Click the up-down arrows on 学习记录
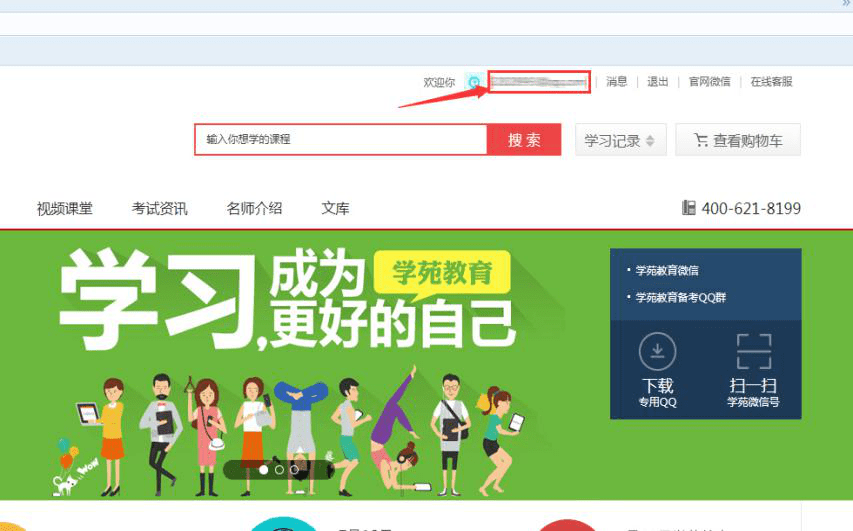Viewport: 853px width, 531px height. pyautogui.click(x=650, y=141)
